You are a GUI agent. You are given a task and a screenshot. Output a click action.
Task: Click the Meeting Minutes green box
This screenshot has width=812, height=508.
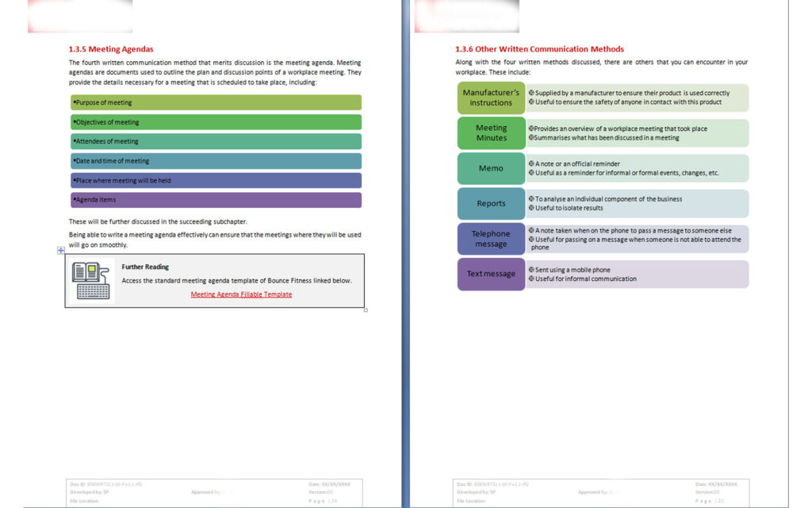pos(491,133)
